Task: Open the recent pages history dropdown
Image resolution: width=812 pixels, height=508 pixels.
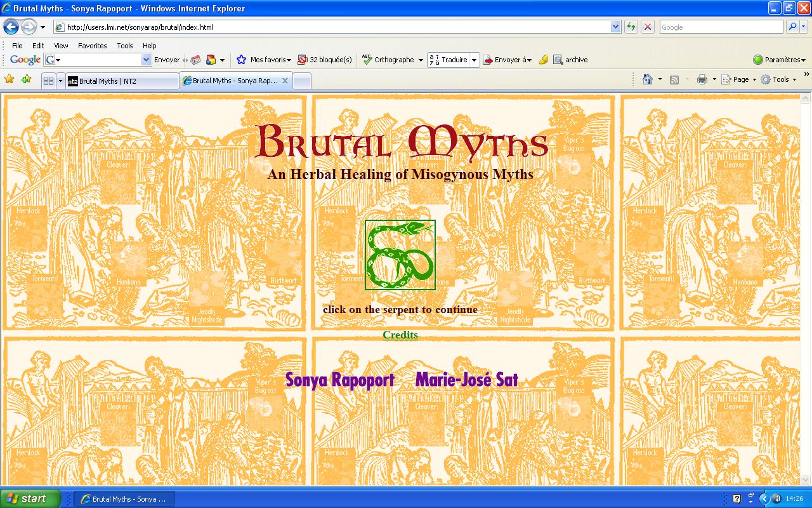Action: (x=43, y=27)
